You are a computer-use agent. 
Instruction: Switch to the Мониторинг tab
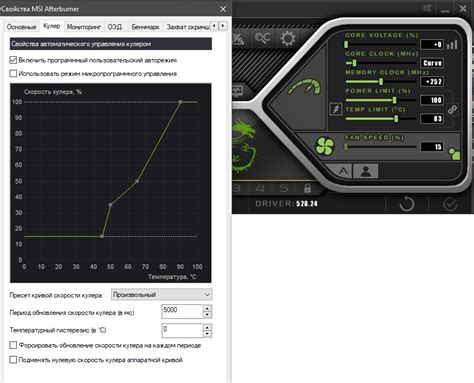tap(84, 27)
